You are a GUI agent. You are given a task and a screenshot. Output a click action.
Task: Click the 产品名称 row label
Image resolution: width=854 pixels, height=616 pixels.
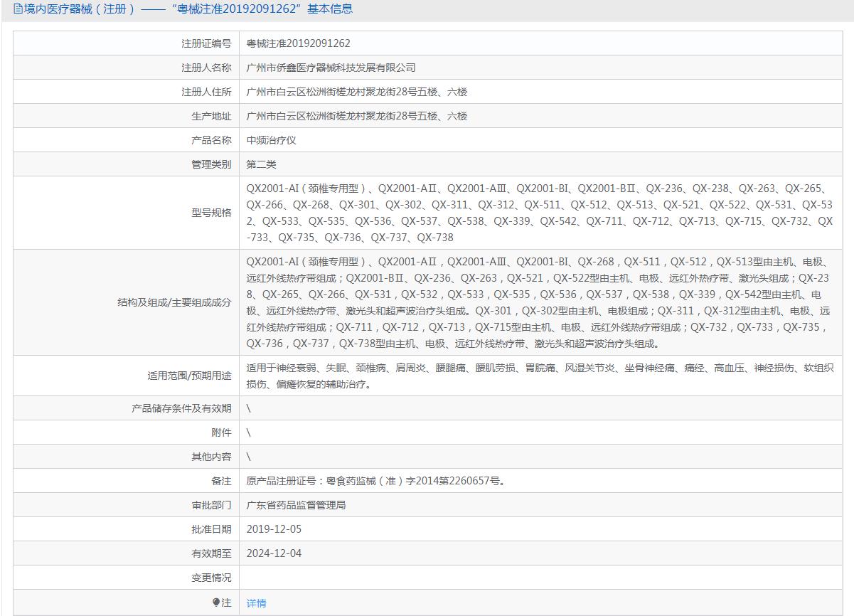pyautogui.click(x=211, y=140)
